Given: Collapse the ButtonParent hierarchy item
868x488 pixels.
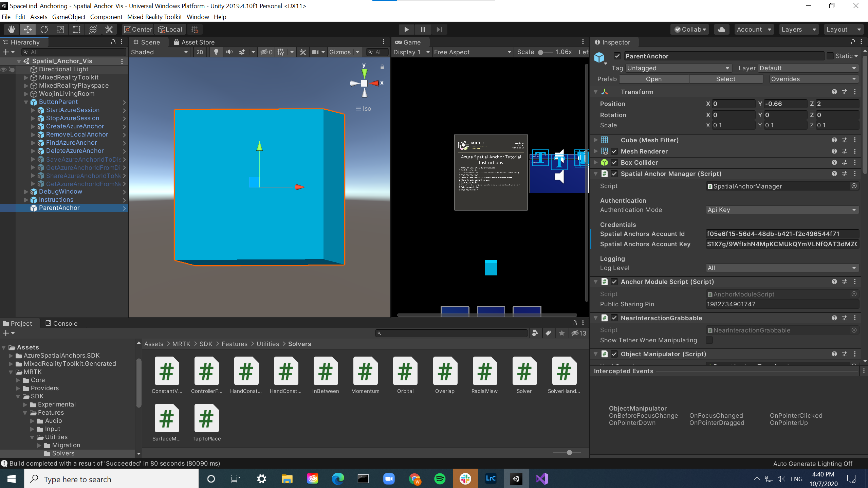Looking at the screenshot, I should (26, 102).
